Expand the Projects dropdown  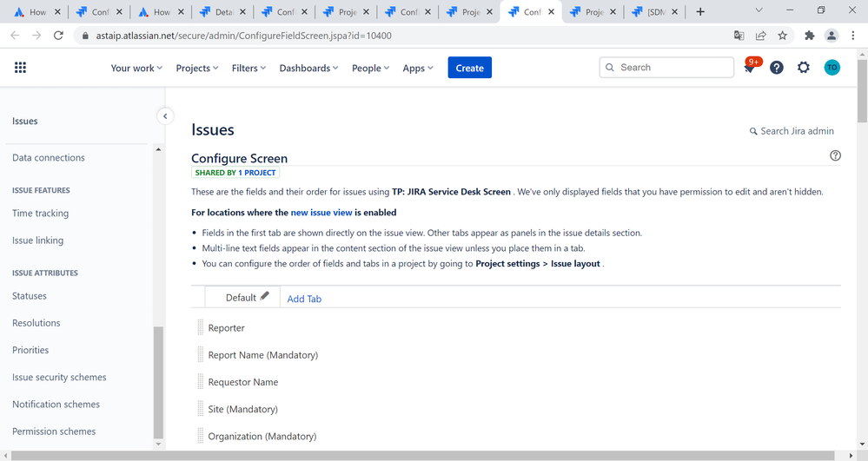[197, 68]
